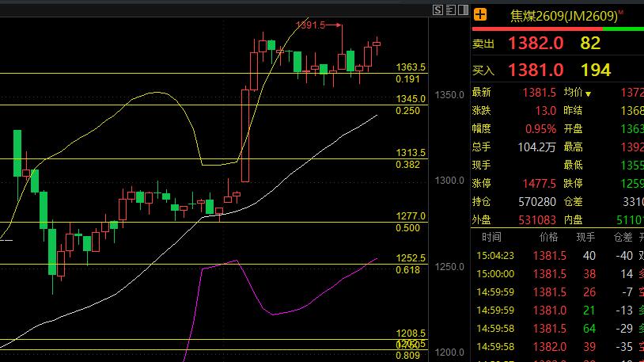Screen dimensions: 644x362
Task: Click the 1300.0 price axis label
Action: [449, 181]
